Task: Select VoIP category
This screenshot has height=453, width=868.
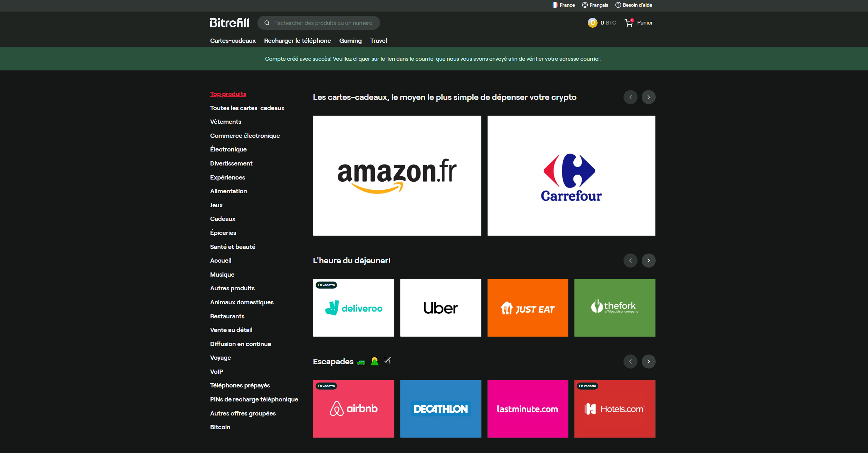Action: [x=216, y=372]
